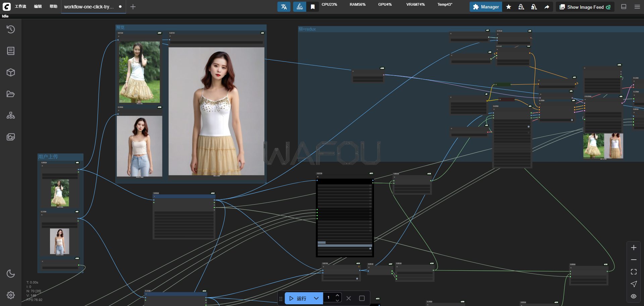Click the second broom-like icon before the share arrow

click(x=534, y=7)
